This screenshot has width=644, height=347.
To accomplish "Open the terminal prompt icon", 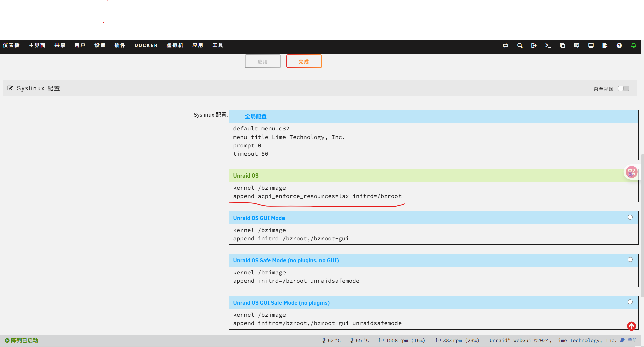I will coord(548,45).
